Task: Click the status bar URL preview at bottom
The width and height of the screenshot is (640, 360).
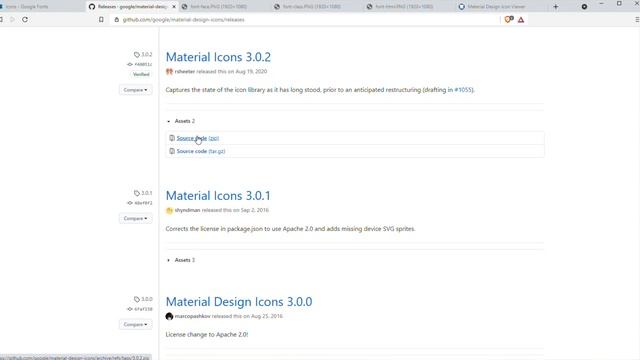Action: [76, 357]
